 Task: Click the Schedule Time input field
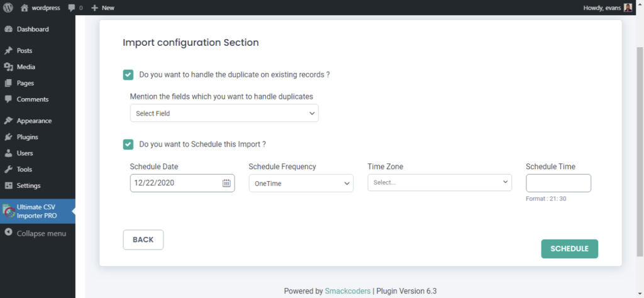558,183
